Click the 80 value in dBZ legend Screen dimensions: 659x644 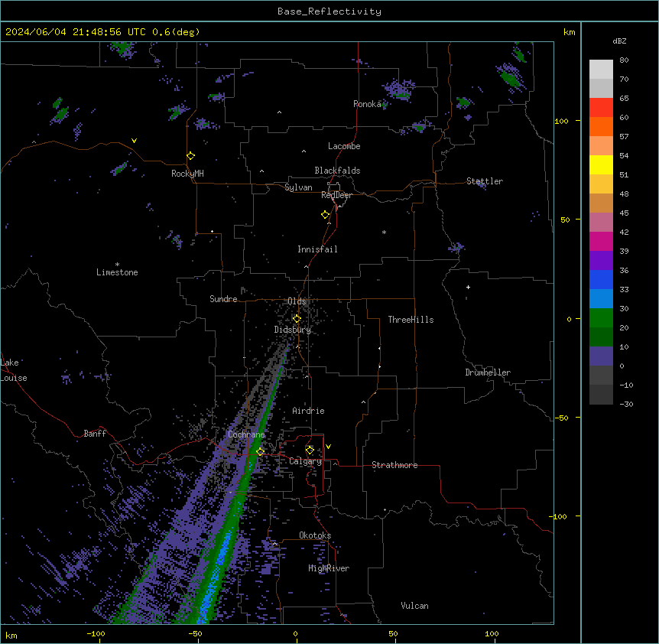click(624, 60)
